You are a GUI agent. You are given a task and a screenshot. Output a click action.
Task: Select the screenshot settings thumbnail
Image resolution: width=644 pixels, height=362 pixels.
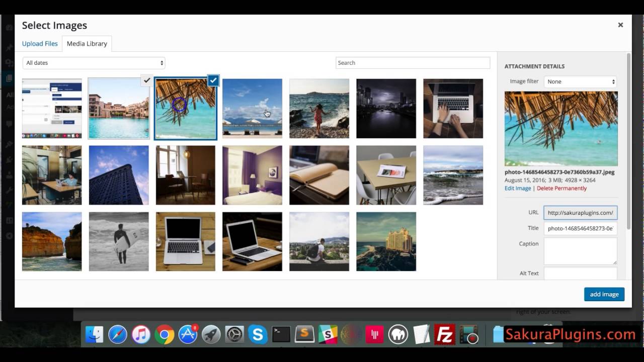(52, 108)
